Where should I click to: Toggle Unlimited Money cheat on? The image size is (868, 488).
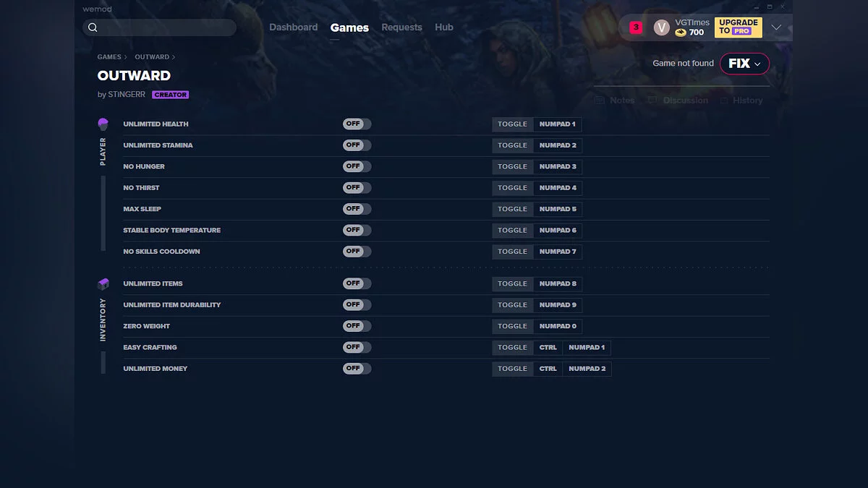click(x=357, y=369)
